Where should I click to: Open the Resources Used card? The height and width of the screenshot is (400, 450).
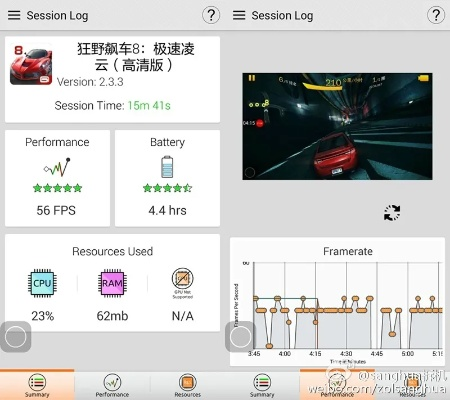pos(112,283)
